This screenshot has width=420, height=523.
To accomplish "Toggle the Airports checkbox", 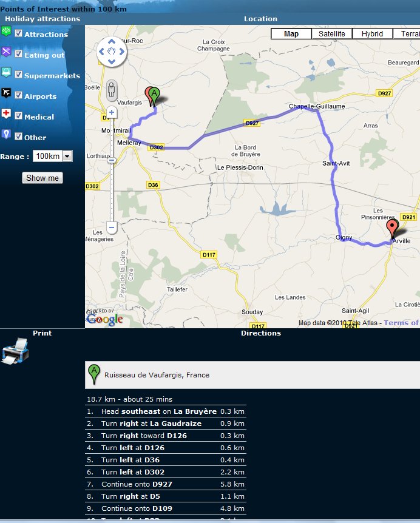I will [x=19, y=95].
